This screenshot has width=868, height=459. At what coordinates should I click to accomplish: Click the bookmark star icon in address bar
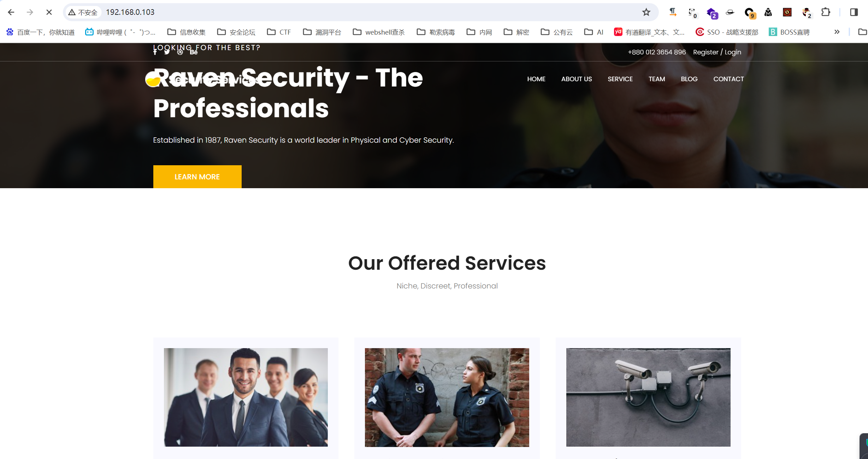[646, 12]
